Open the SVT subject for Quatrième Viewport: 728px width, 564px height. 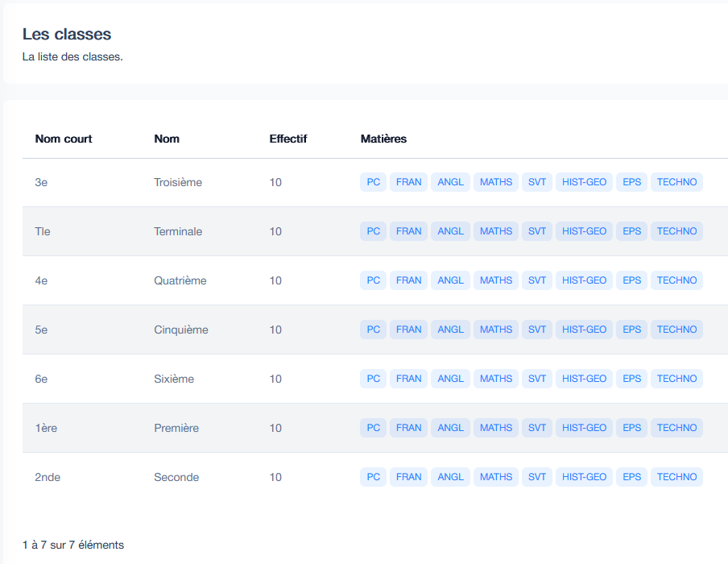[536, 280]
